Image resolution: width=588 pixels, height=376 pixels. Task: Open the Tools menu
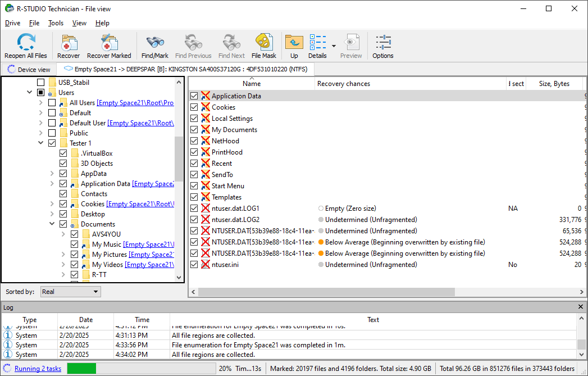pos(56,23)
